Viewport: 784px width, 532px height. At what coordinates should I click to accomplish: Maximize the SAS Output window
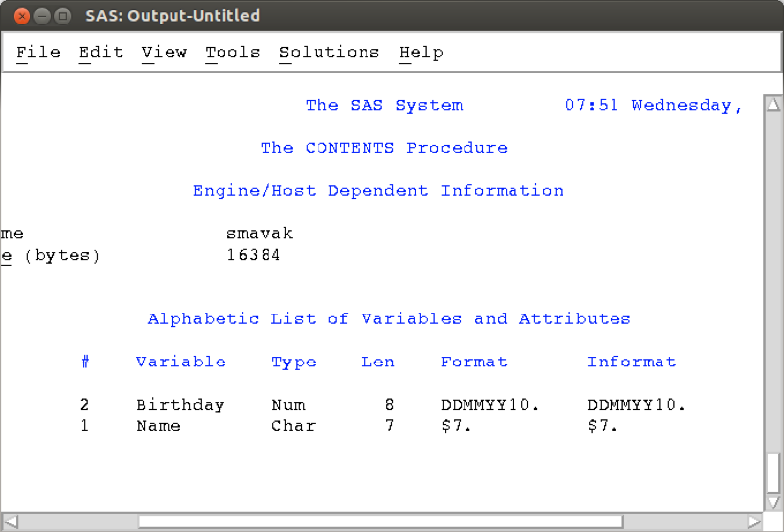[63, 16]
